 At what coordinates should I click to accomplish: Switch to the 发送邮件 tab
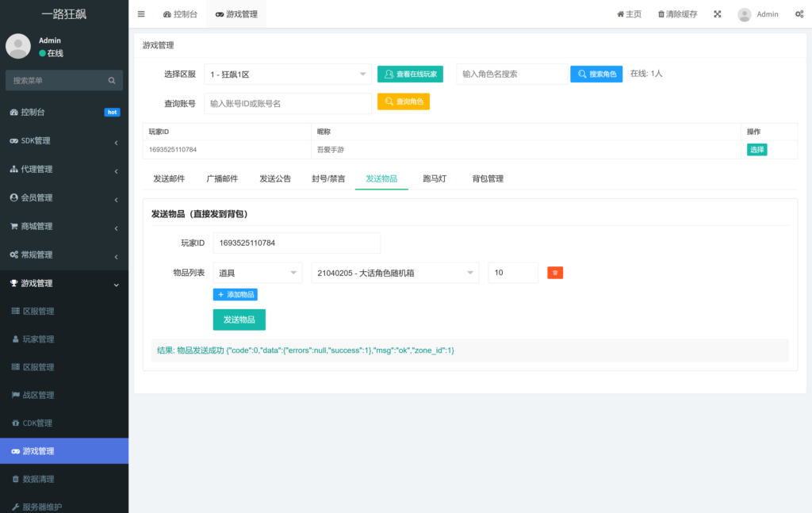(x=169, y=178)
